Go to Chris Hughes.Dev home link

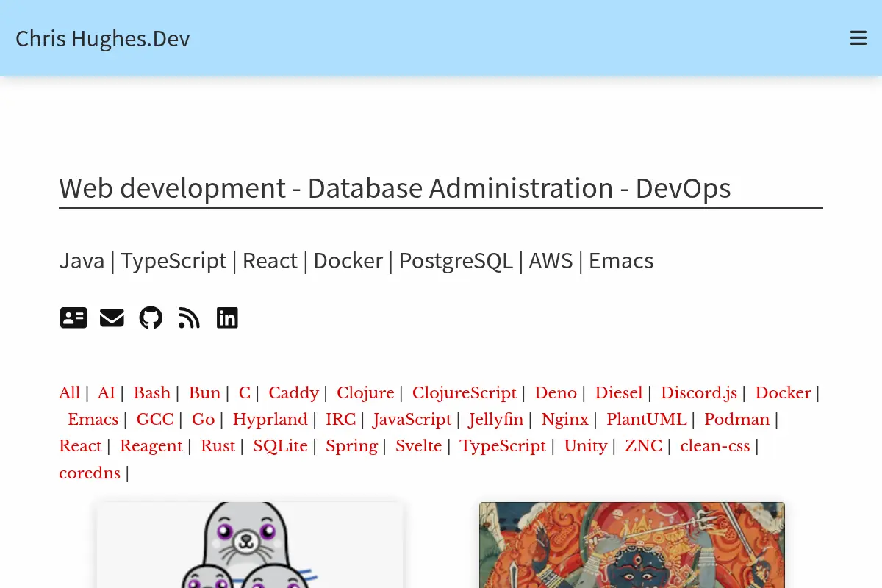pos(102,38)
